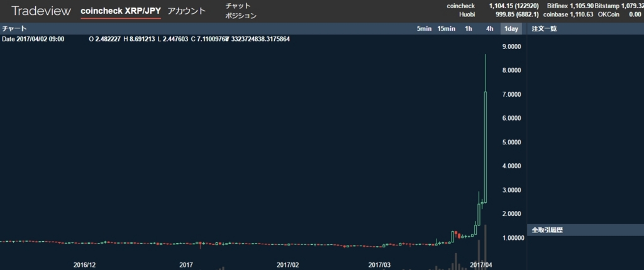Click coincheck price 1,104.15 ticker

[514, 6]
